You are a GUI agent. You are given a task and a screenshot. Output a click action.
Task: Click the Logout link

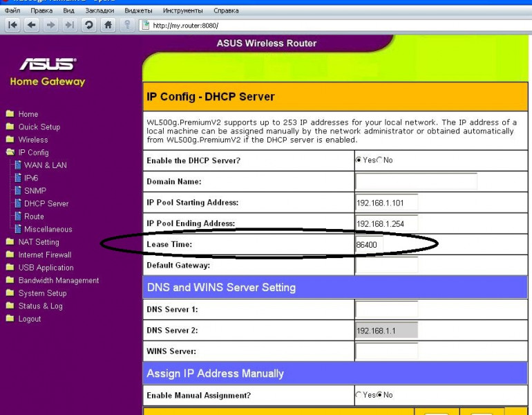(30, 320)
